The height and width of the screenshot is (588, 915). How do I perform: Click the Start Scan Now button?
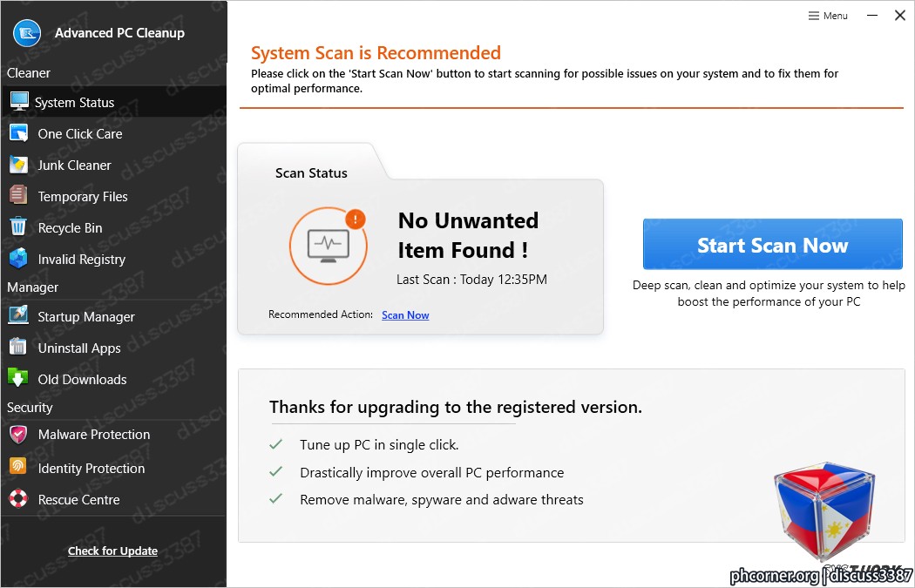[x=773, y=245]
